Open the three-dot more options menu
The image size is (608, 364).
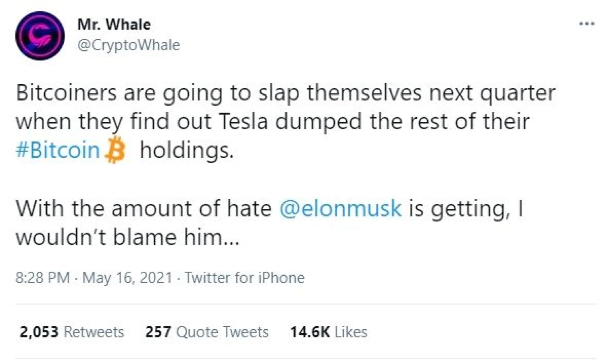click(x=587, y=24)
